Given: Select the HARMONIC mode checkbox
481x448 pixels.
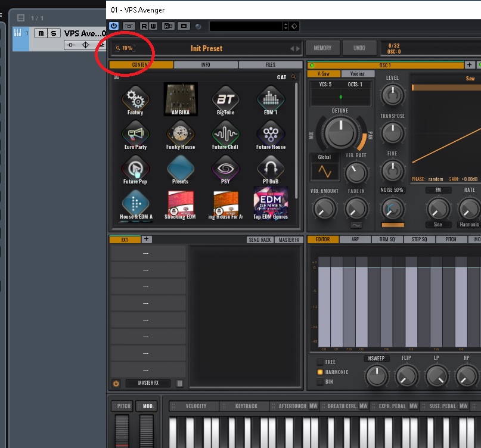Looking at the screenshot, I should (320, 372).
